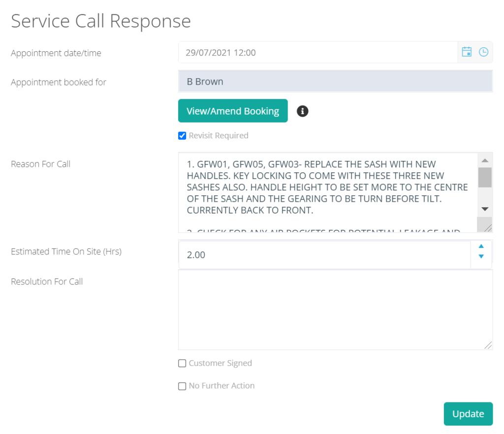Open the calendar date picker icon
The image size is (504, 434).
[x=467, y=52]
